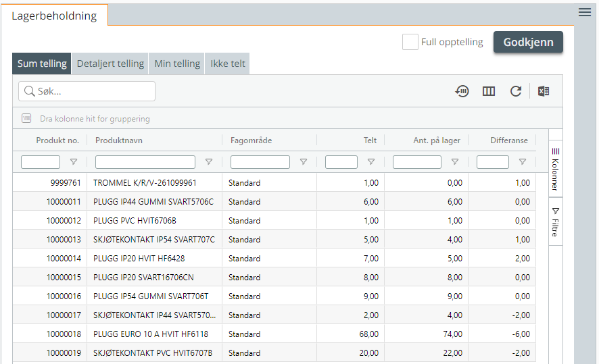Click the Godkjenn button

pyautogui.click(x=528, y=42)
